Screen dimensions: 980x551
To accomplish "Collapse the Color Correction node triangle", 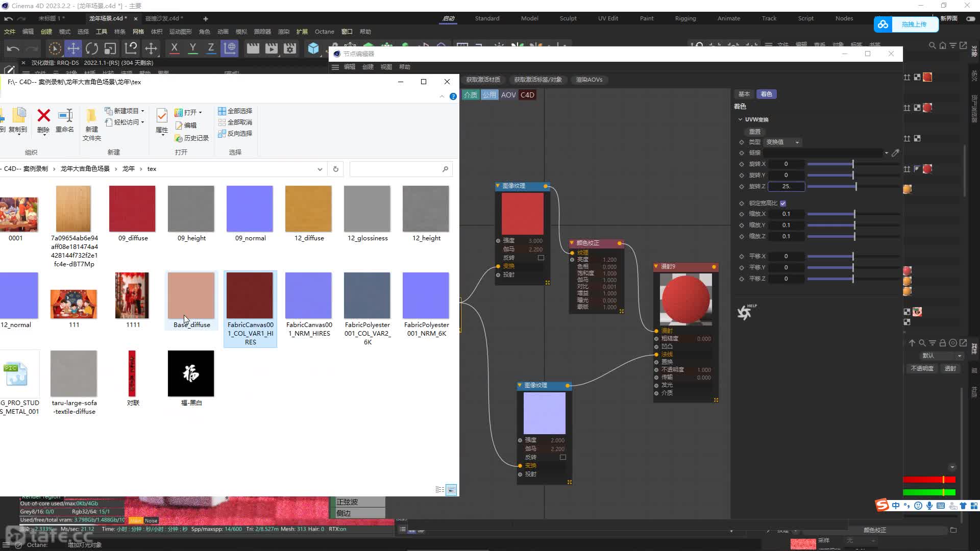I will pyautogui.click(x=572, y=243).
